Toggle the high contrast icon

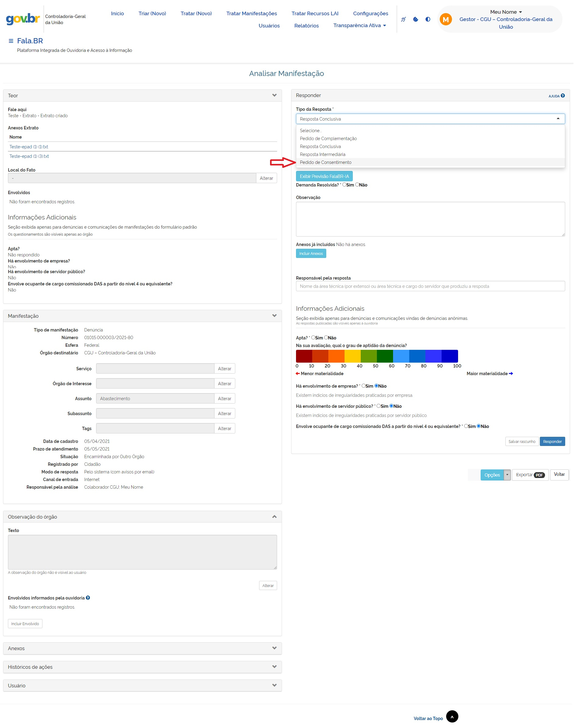(428, 19)
